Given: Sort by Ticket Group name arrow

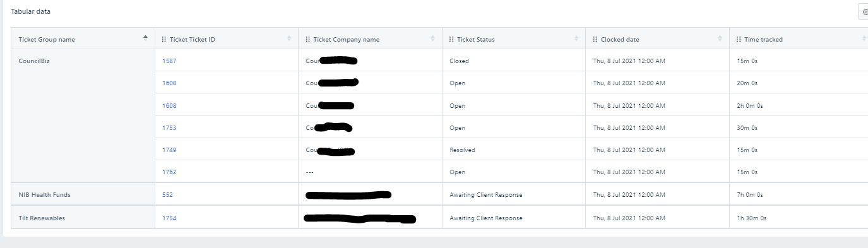Looking at the screenshot, I should click(x=146, y=38).
